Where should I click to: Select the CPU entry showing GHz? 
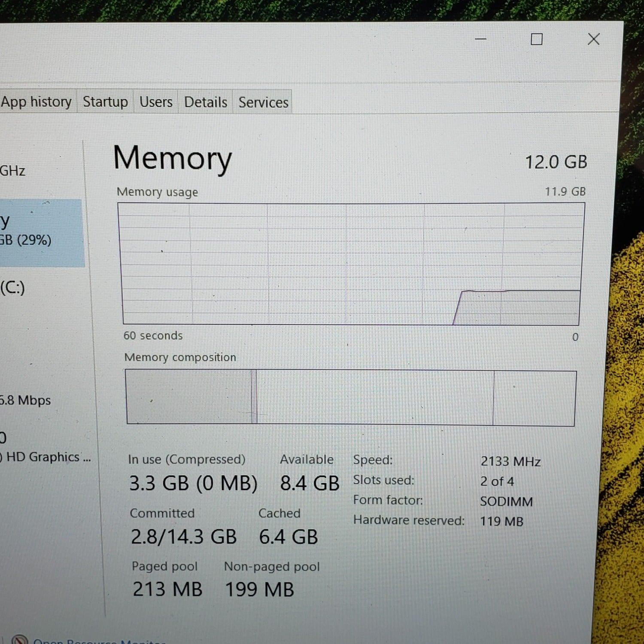[26, 171]
